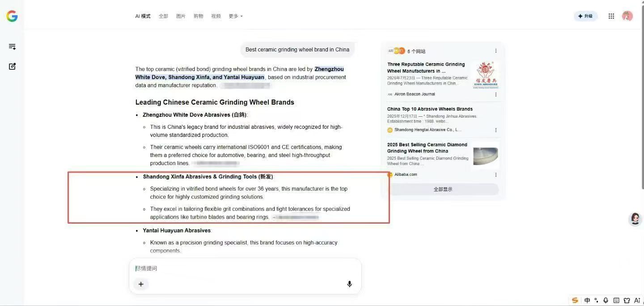
Task: Click the Google logo
Action: [x=12, y=16]
